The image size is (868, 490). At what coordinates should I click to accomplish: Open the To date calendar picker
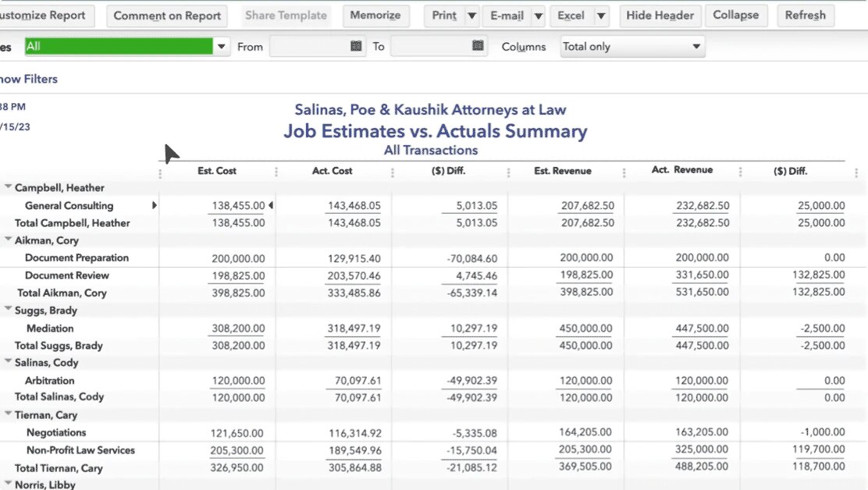point(478,47)
